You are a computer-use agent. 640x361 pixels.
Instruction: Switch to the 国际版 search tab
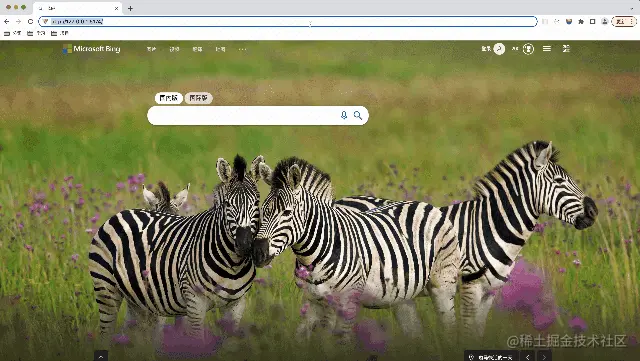[199, 98]
